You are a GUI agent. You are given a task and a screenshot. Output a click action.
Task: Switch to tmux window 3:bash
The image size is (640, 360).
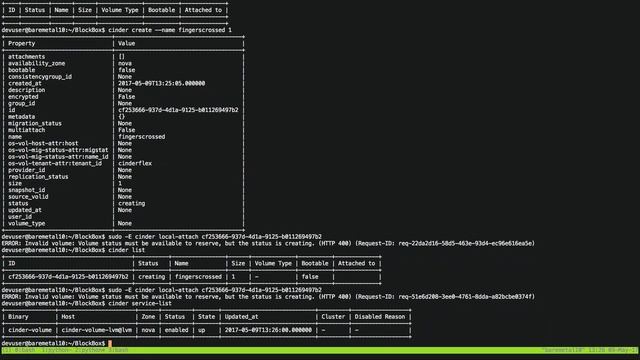(x=118, y=350)
